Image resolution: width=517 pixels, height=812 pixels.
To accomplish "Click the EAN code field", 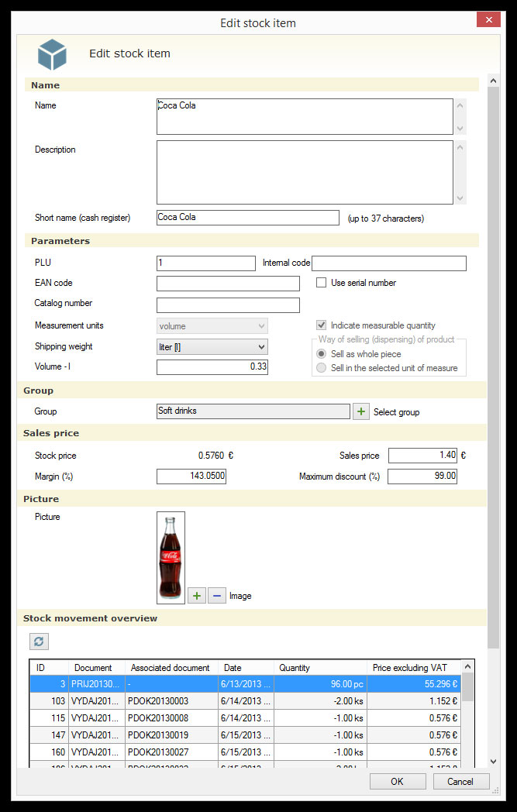I will coord(228,284).
